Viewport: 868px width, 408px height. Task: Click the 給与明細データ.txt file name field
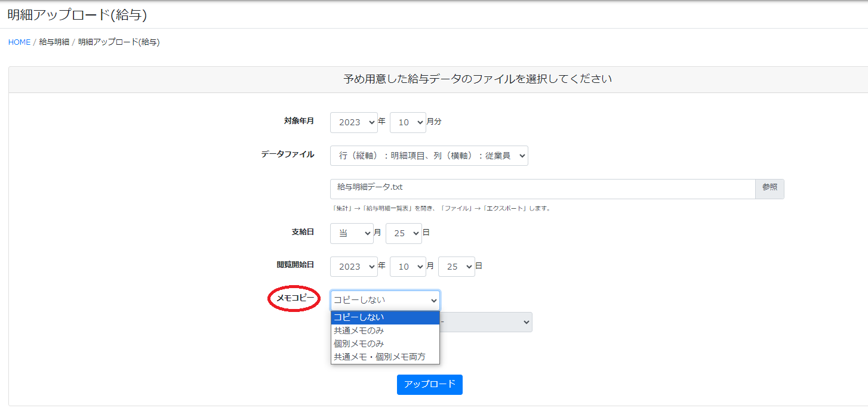542,188
